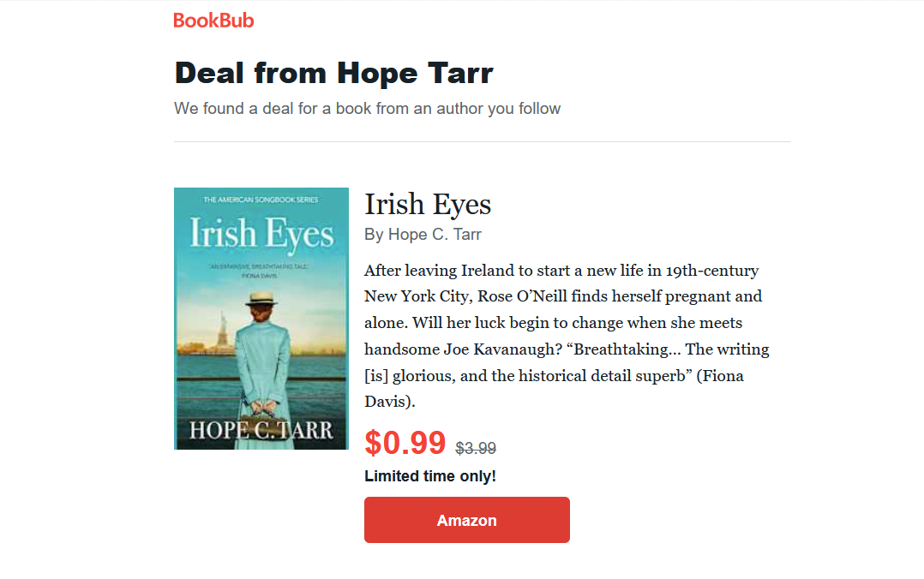Click the BookBub logo
Screen dimensions: 924x579
(213, 21)
